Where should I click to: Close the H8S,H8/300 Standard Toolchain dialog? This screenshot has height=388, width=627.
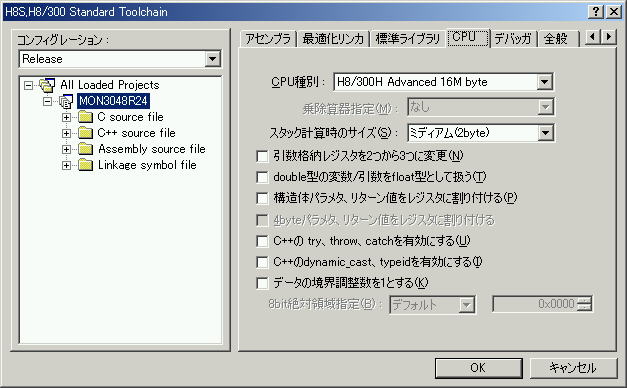point(614,12)
